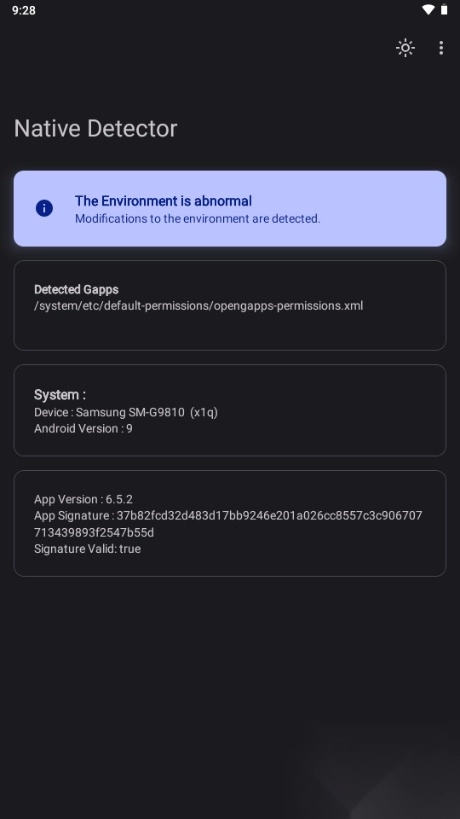Image resolution: width=460 pixels, height=819 pixels.
Task: Tap the opengapps-permissions.xml path
Action: point(198,306)
